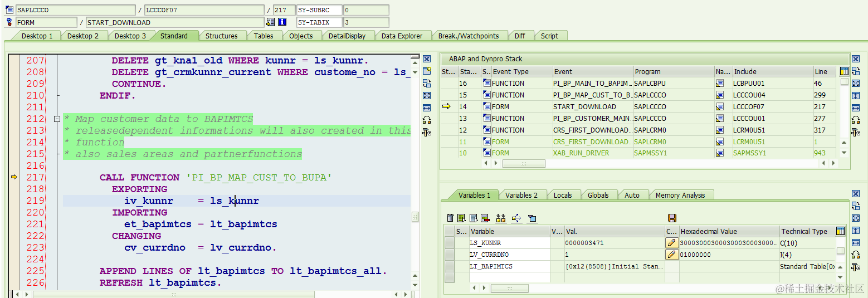Select the Auto tab
868x298 pixels.
click(632, 195)
